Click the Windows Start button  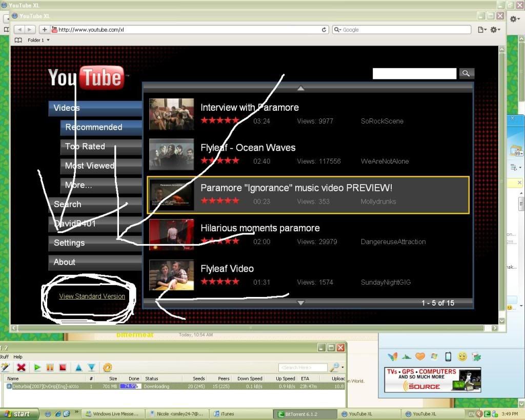click(x=18, y=414)
